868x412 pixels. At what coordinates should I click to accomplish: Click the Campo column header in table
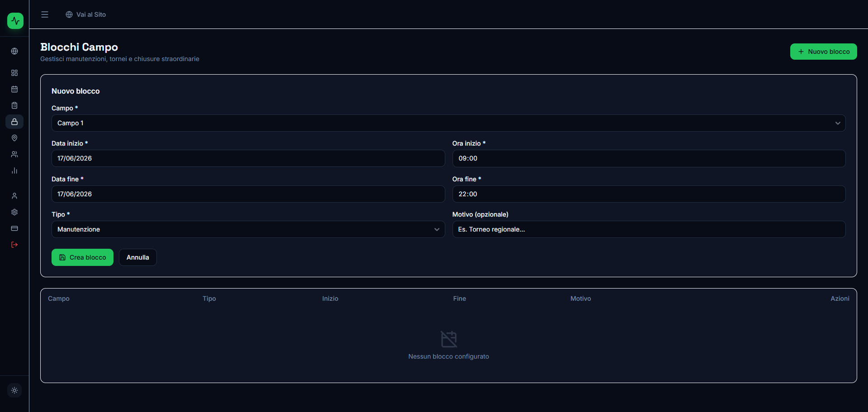click(59, 298)
